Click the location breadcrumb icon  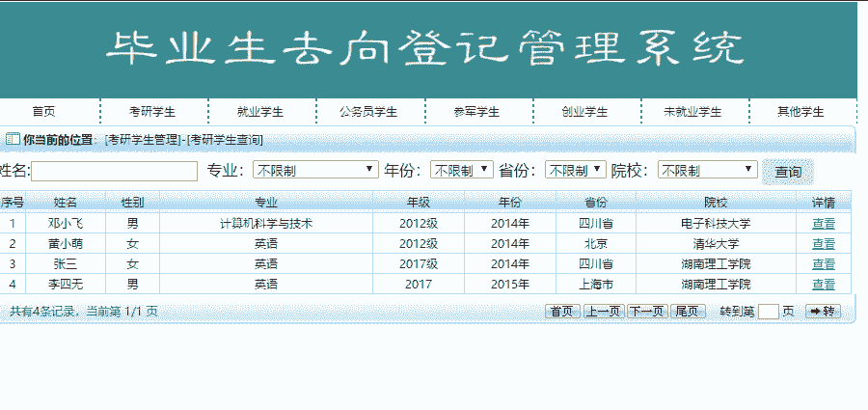coord(13,139)
